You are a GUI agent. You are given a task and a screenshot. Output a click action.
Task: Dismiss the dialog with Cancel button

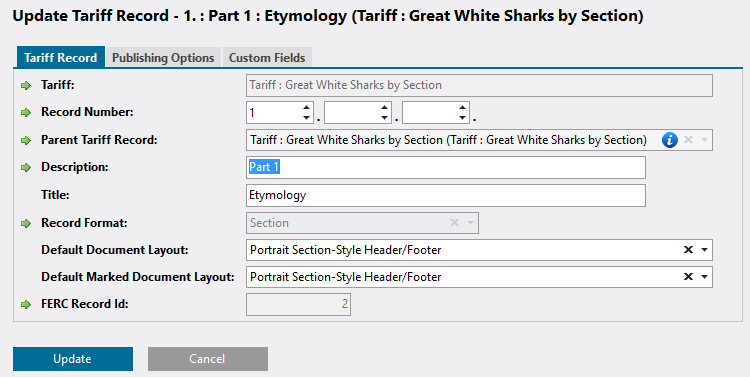208,359
